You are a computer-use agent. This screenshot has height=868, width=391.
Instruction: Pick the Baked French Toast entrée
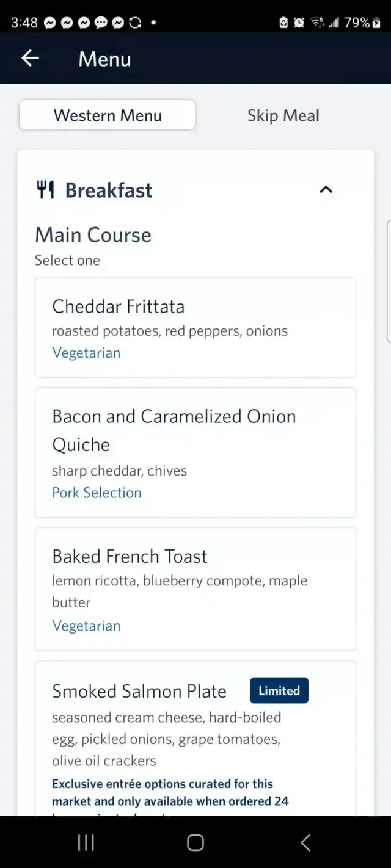pos(195,589)
